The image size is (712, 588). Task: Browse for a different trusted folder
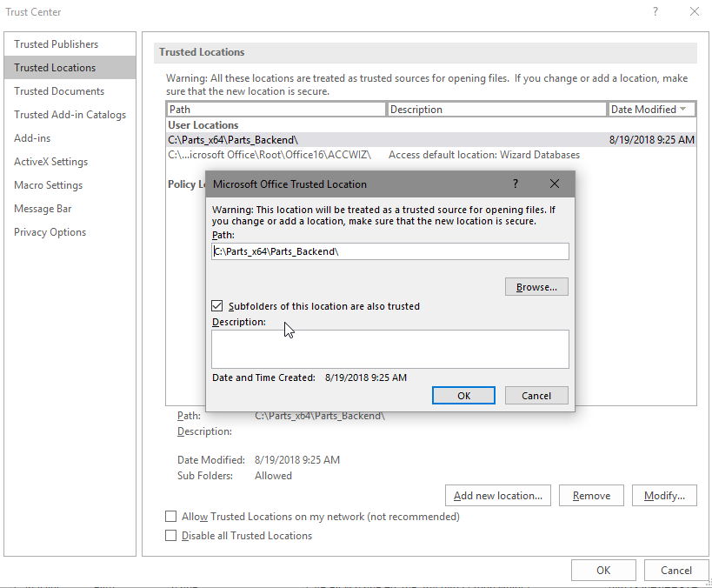tap(536, 286)
